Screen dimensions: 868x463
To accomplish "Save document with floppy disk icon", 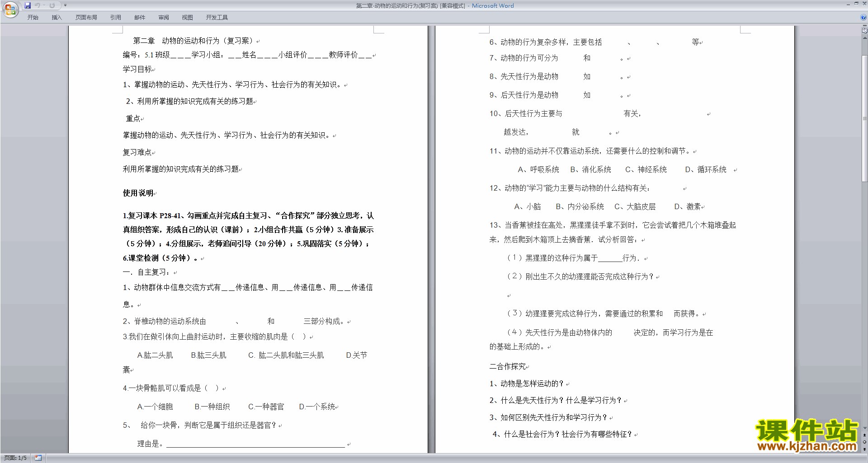I will [x=28, y=5].
